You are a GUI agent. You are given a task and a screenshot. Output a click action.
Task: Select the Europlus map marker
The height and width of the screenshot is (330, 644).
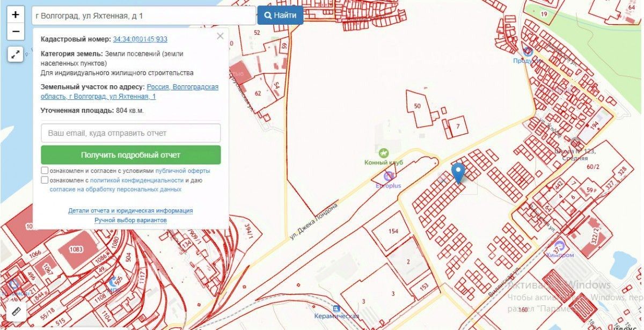389,175
